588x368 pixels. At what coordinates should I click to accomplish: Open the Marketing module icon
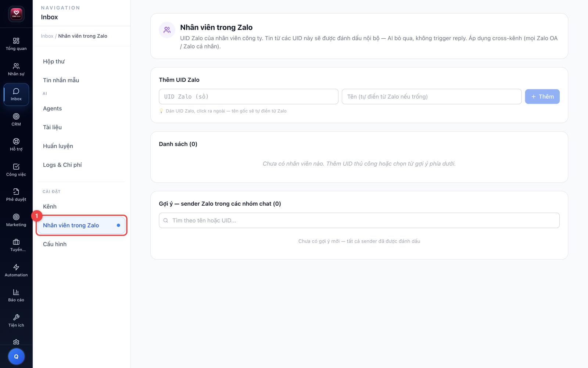click(x=16, y=217)
